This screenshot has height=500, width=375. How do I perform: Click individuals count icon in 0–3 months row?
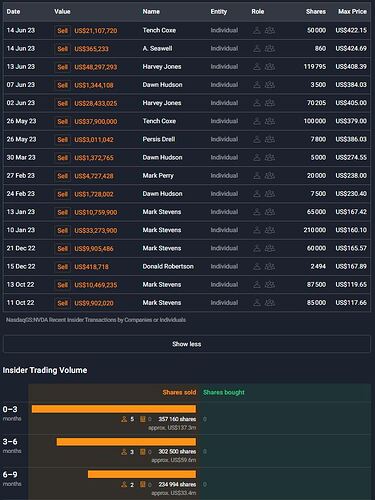124,419
